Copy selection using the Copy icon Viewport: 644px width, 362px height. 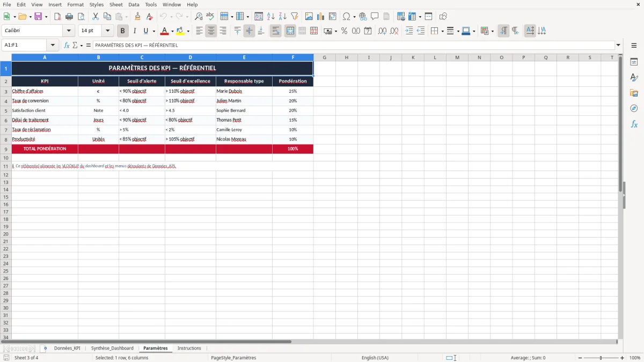tap(107, 17)
